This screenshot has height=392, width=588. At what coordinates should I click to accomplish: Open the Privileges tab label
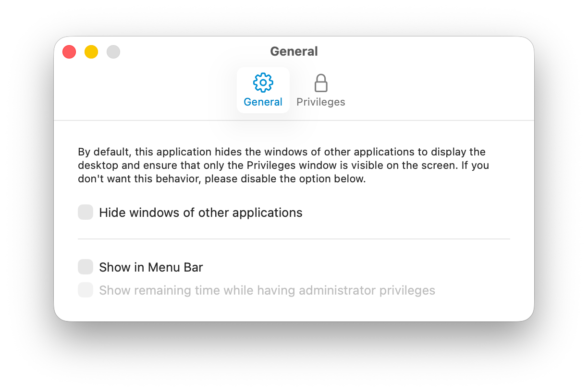(x=321, y=102)
